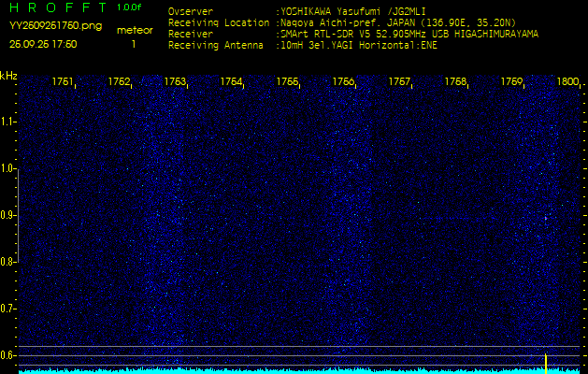The image size is (588, 374).
Task: Click the 1759 time axis label
Action: point(512,81)
